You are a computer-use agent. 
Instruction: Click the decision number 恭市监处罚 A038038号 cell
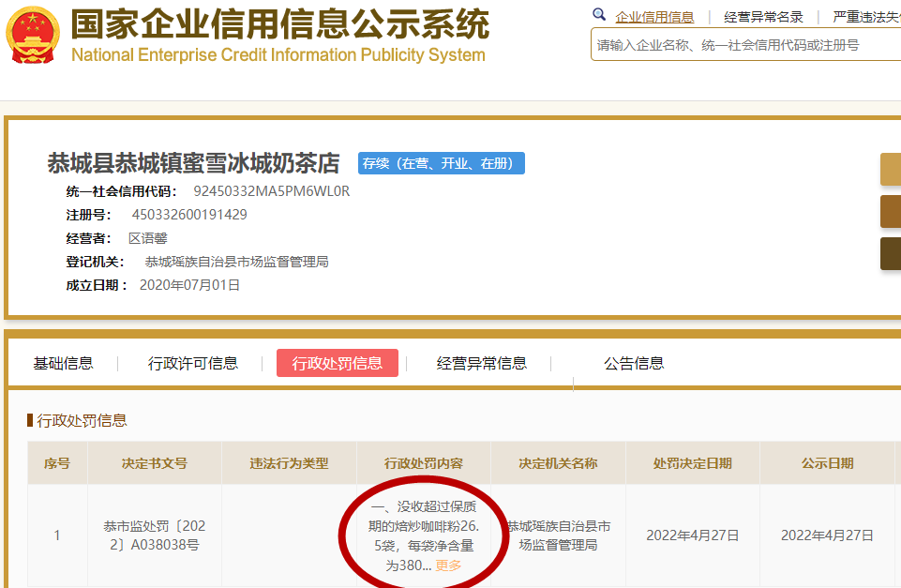pyautogui.click(x=155, y=535)
